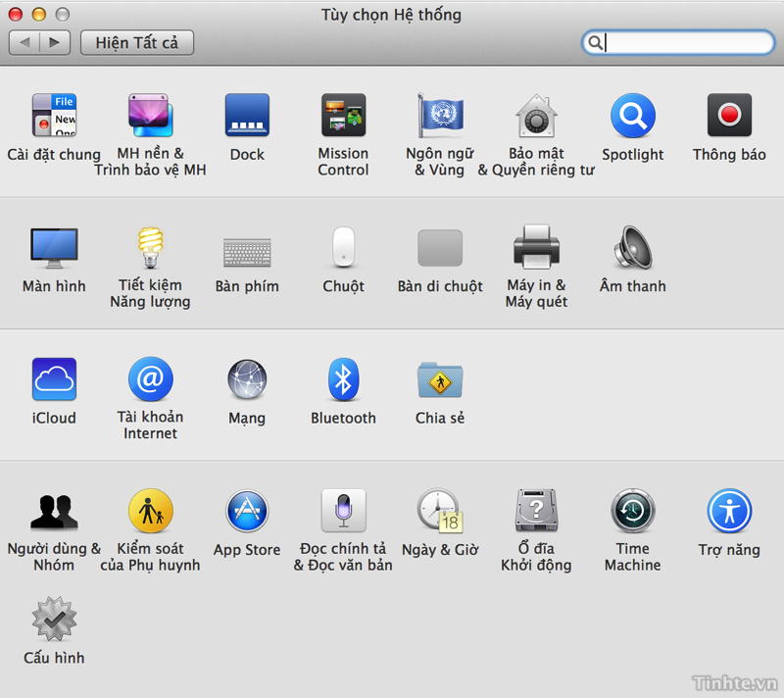Focus the search field in toolbar
Screen dimensions: 784x698
pos(678,43)
